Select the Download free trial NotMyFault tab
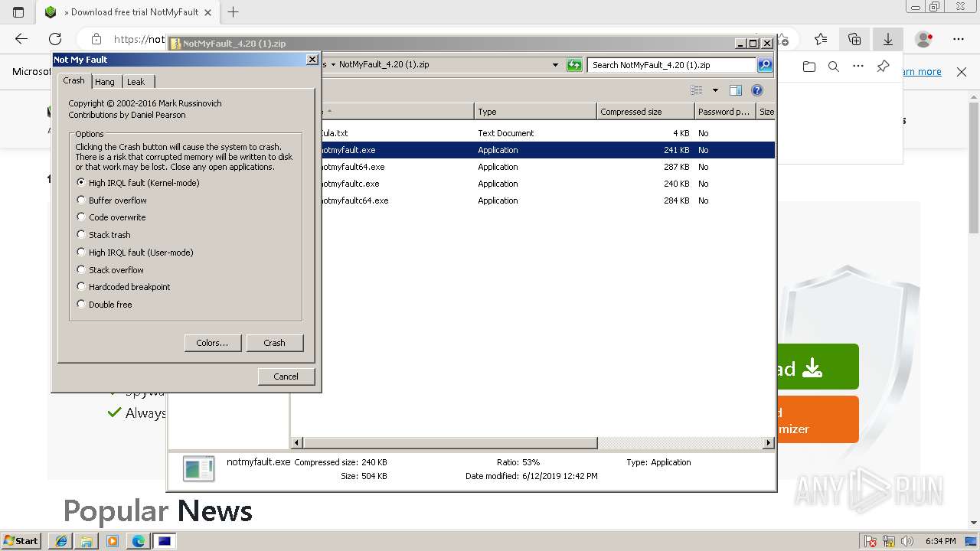This screenshot has width=980, height=551. pyautogui.click(x=128, y=12)
